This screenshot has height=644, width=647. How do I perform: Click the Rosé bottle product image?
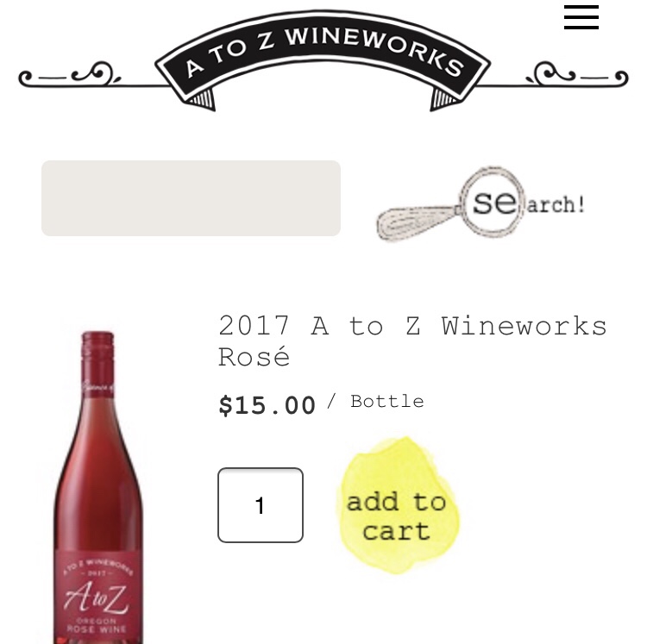tap(97, 487)
